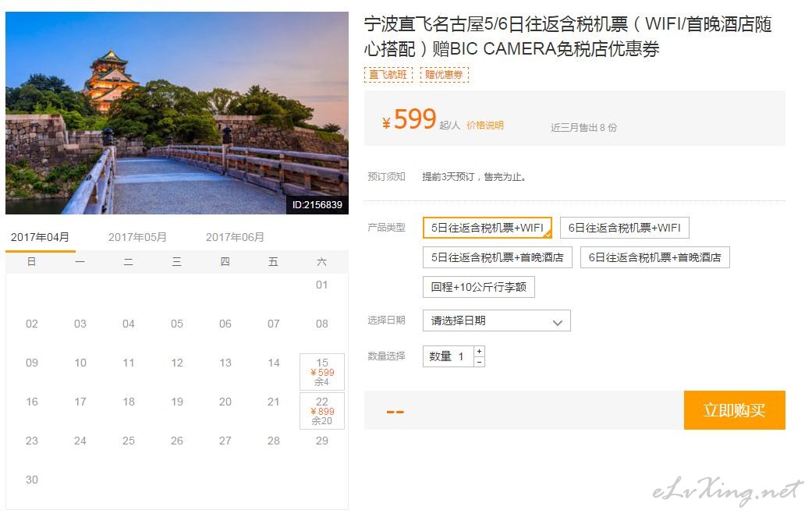Click the 预订须知 label

(386, 177)
